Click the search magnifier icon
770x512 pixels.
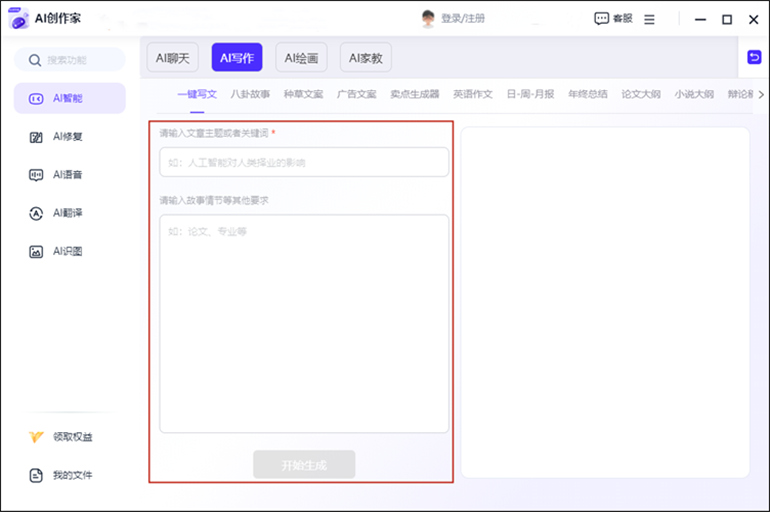pos(34,60)
